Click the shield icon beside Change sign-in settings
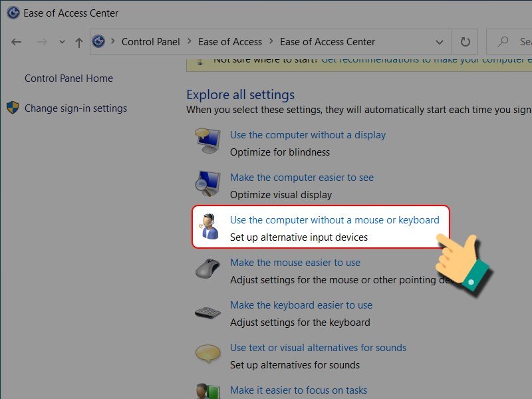The width and height of the screenshot is (532, 399). click(12, 108)
